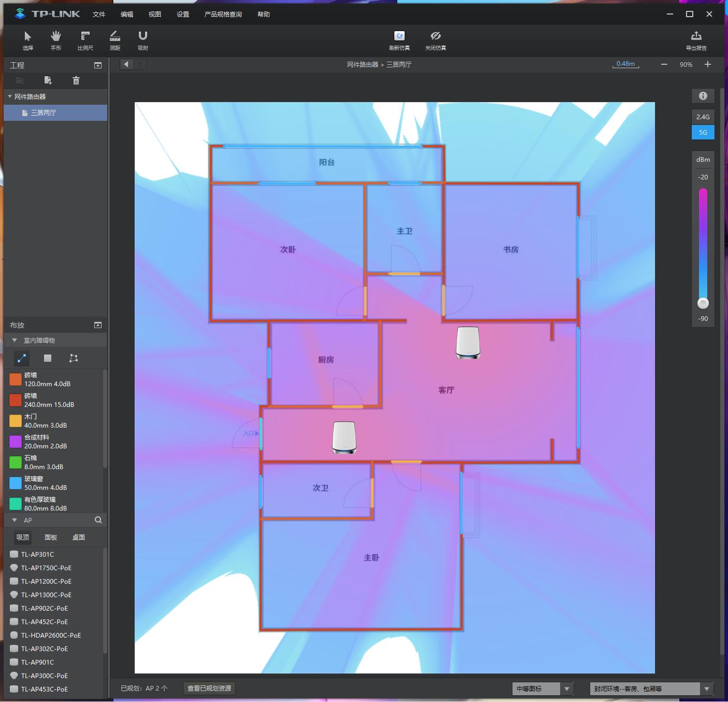This screenshot has width=728, height=702.
Task: Select the line obstacle drawing tool
Action: point(22,358)
